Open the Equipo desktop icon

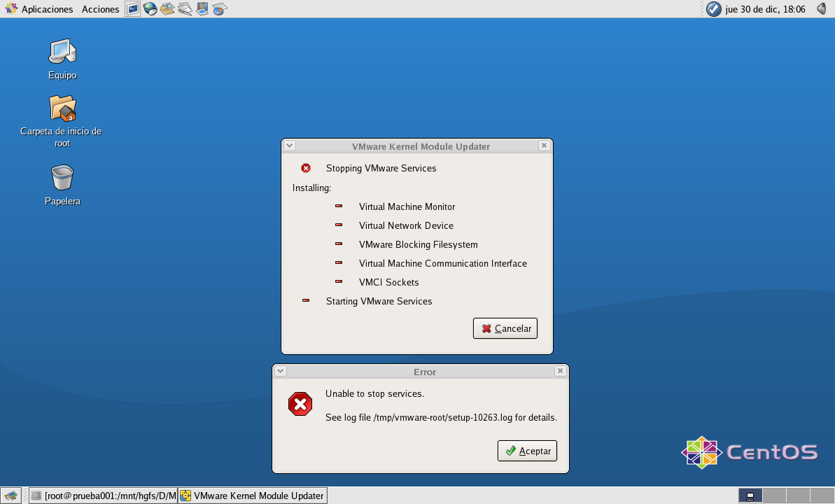coord(62,59)
